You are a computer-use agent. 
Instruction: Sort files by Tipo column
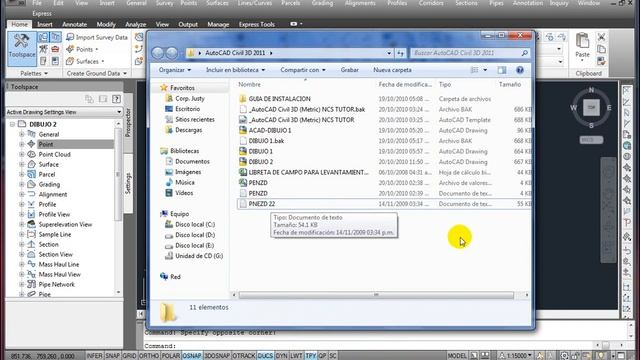point(445,84)
